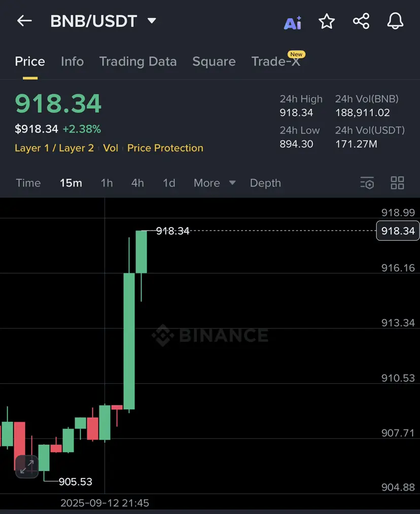Open the Layer 1 / Layer 2 tag
The height and width of the screenshot is (514, 420).
click(x=54, y=148)
